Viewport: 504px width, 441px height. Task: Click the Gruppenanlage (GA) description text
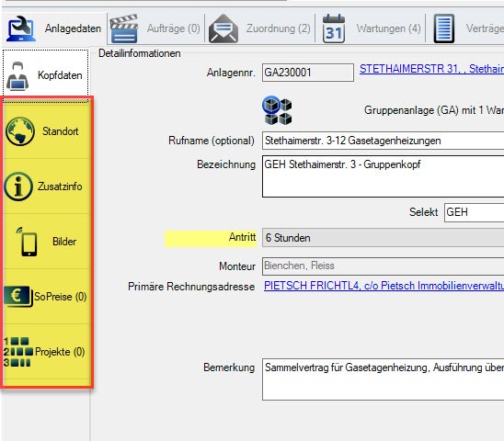pos(434,110)
